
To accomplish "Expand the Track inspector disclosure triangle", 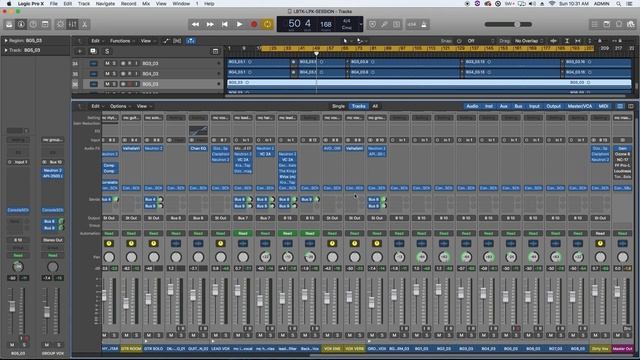I will click(x=6, y=50).
